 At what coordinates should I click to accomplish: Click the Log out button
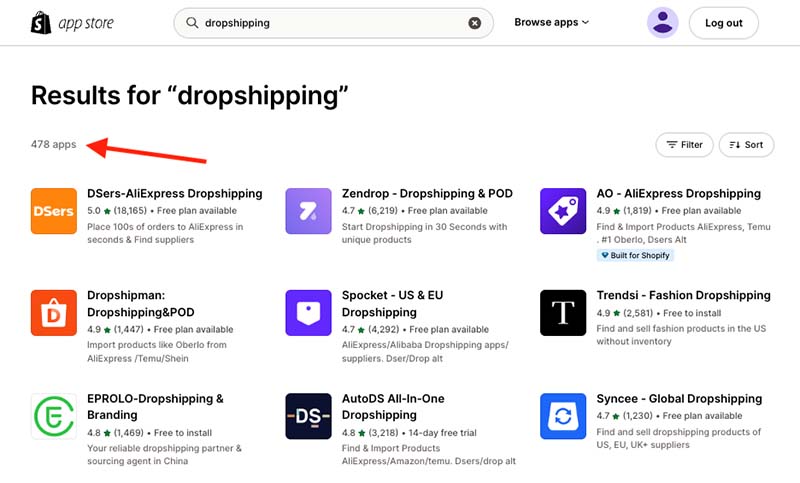point(723,23)
